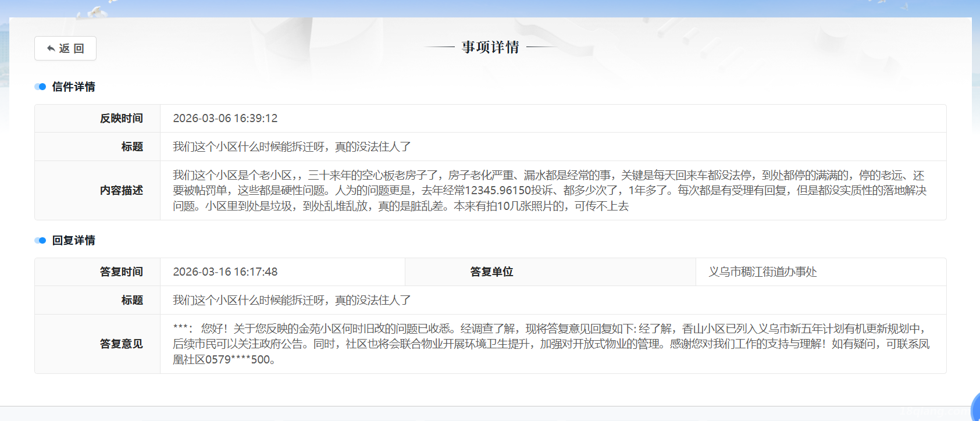Screen dimensions: 980x421
Task: Click the 反映时间 row label
Action: [x=121, y=118]
